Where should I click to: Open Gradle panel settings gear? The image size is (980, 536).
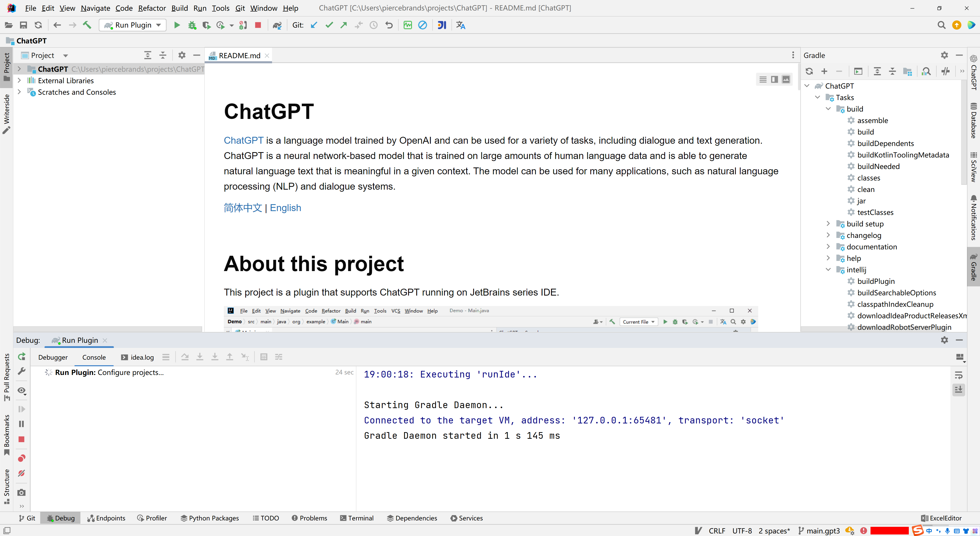tap(944, 55)
